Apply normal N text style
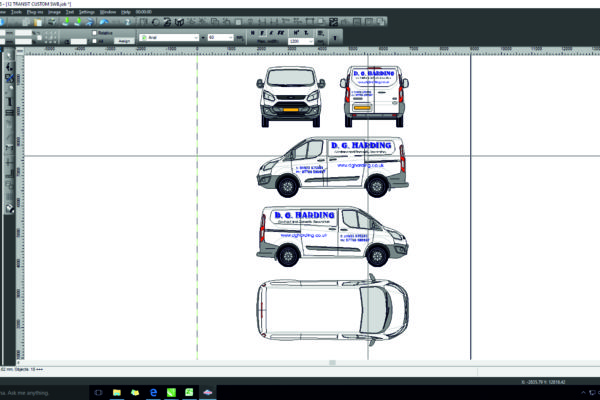The image size is (600, 400). [x=253, y=33]
